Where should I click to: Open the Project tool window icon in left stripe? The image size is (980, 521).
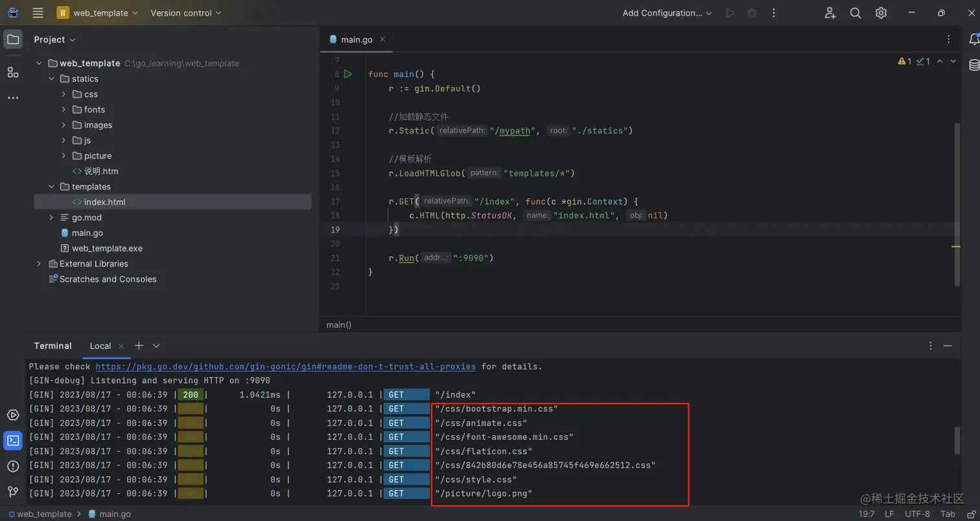pyautogui.click(x=13, y=40)
